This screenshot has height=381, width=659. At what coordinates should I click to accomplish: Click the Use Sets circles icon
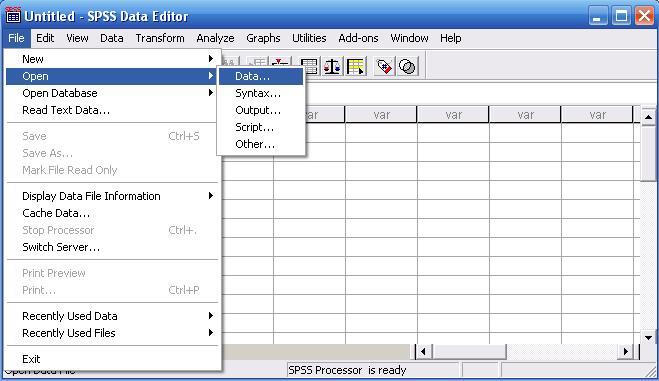407,66
